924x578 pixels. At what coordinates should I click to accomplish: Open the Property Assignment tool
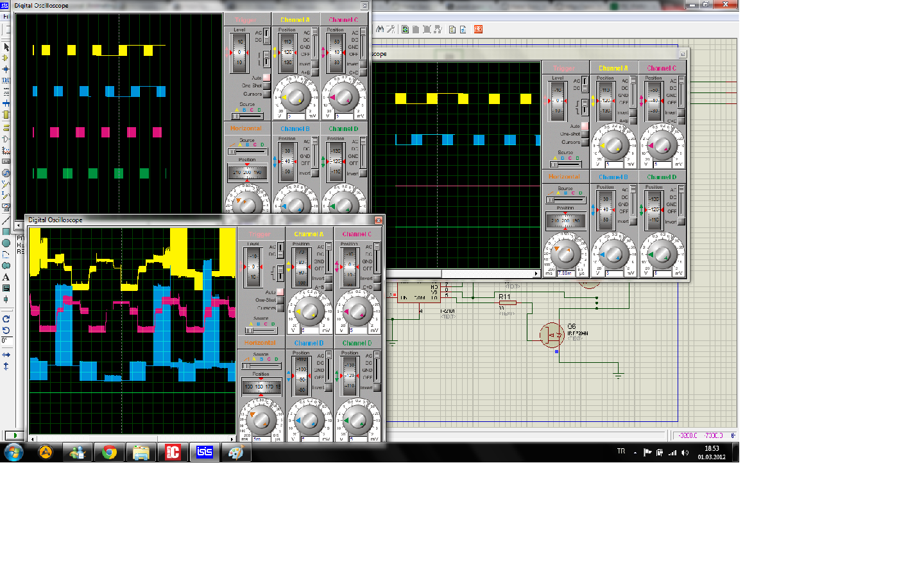click(x=390, y=29)
